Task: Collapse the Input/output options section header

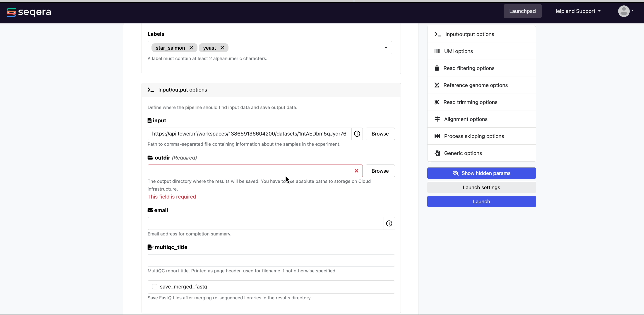Action: point(271,90)
